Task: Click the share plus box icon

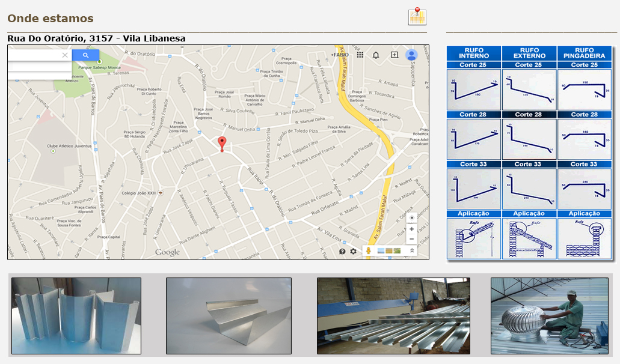Action: [394, 55]
